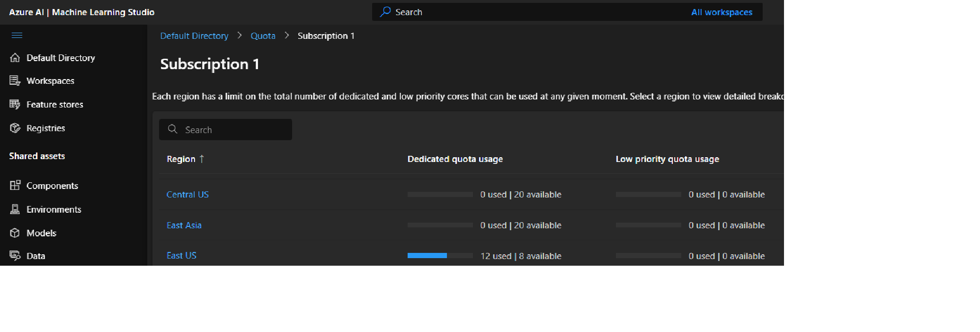
Task: Toggle sort using the Region arrow icon
Action: (202, 159)
